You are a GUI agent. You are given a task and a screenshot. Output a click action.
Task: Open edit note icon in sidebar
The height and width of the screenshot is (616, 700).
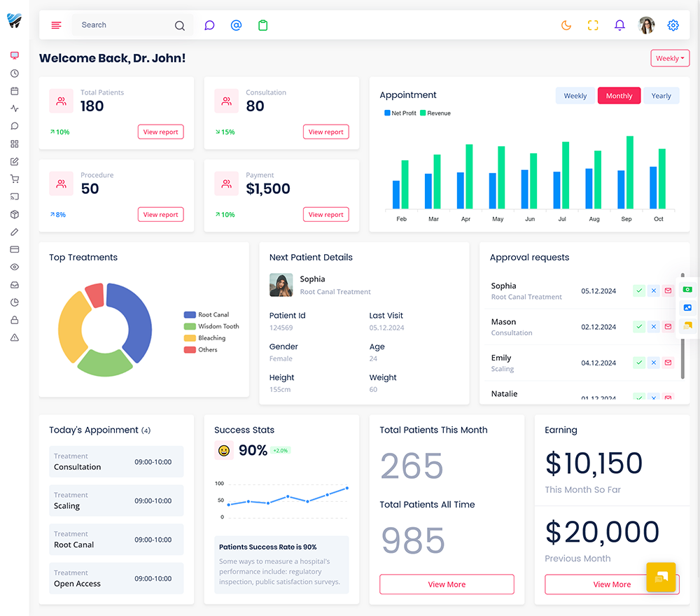click(x=15, y=162)
